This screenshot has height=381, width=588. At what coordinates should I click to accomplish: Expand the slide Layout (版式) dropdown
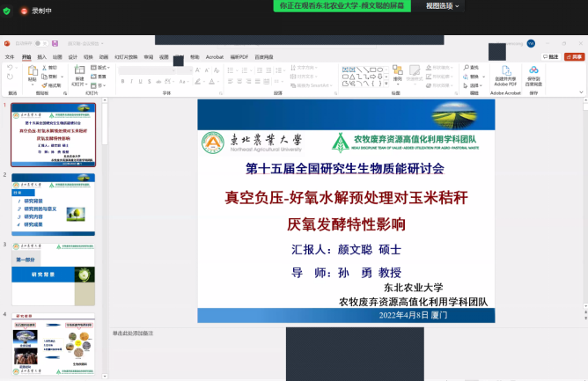pos(102,67)
